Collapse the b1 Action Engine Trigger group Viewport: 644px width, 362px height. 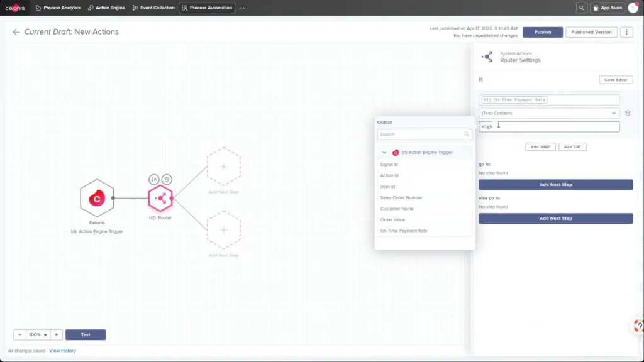tap(384, 153)
